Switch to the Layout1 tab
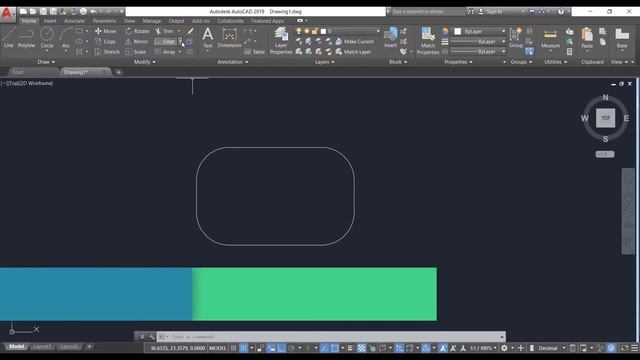This screenshot has width=640, height=360. [42, 347]
